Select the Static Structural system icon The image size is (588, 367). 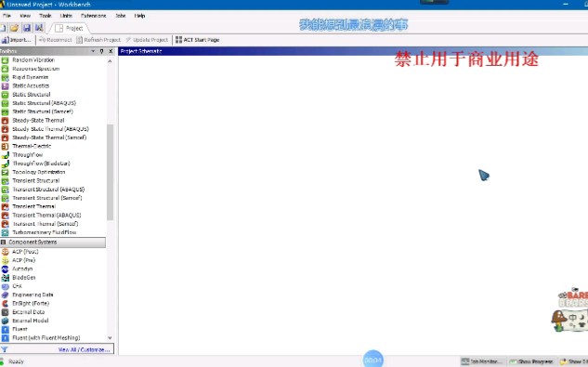click(5, 95)
